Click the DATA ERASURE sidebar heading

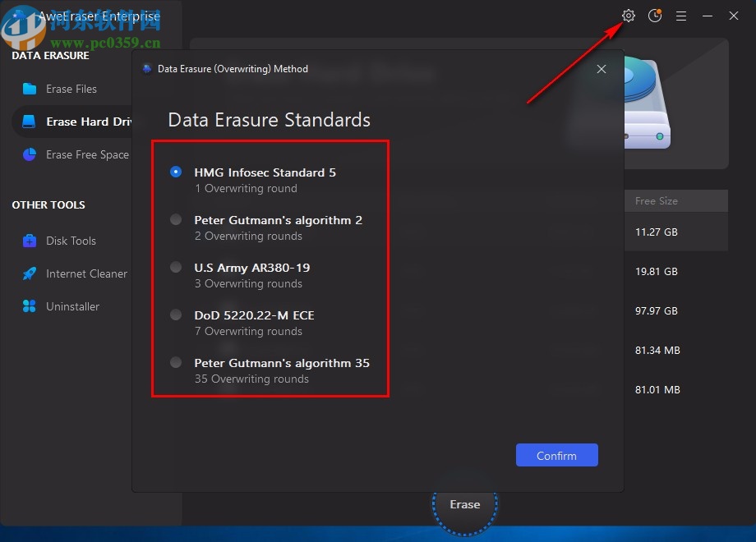pos(50,55)
